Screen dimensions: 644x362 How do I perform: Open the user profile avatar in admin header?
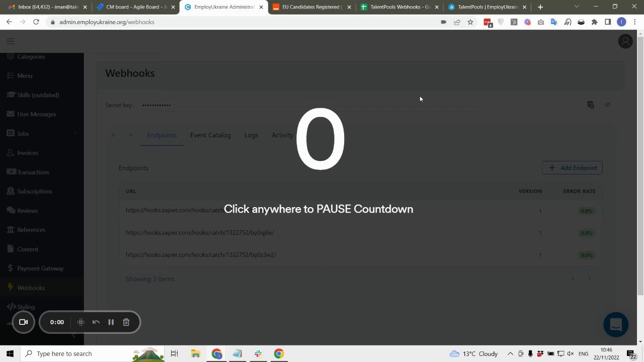pyautogui.click(x=625, y=41)
